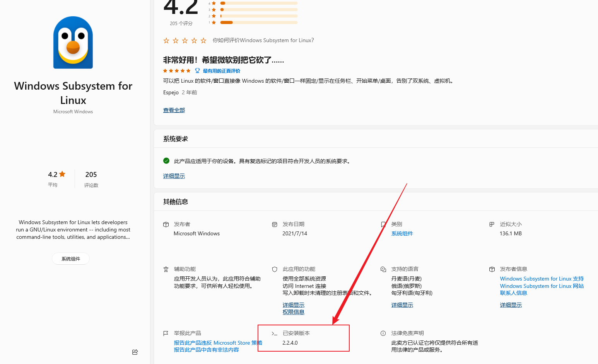Open the 系统组件 category link
The height and width of the screenshot is (364, 598).
click(x=402, y=234)
